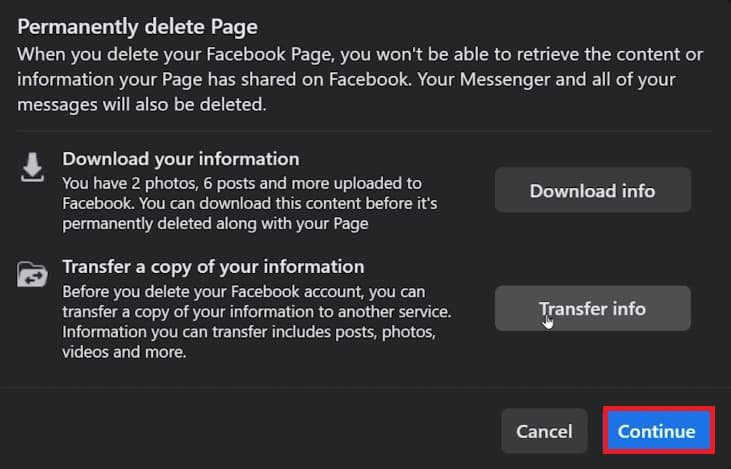Click the line 'videos and more.'
The image size is (731, 469).
point(124,352)
